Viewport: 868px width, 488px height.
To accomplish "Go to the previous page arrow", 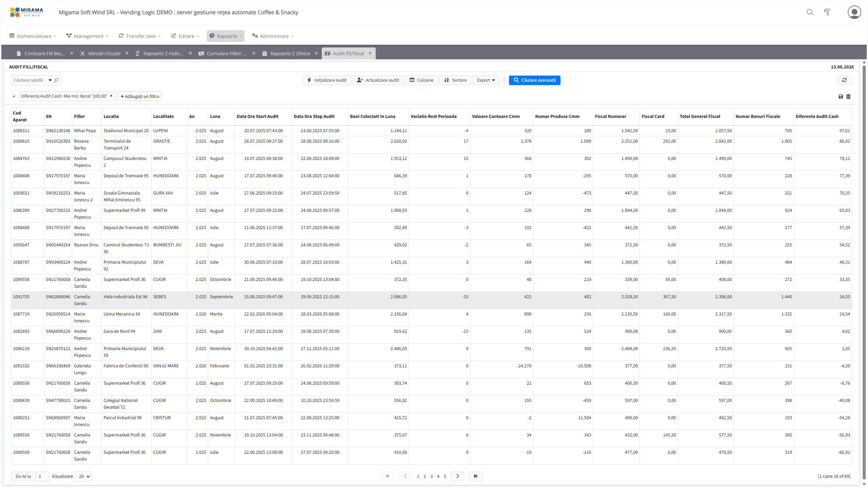I will (405, 476).
